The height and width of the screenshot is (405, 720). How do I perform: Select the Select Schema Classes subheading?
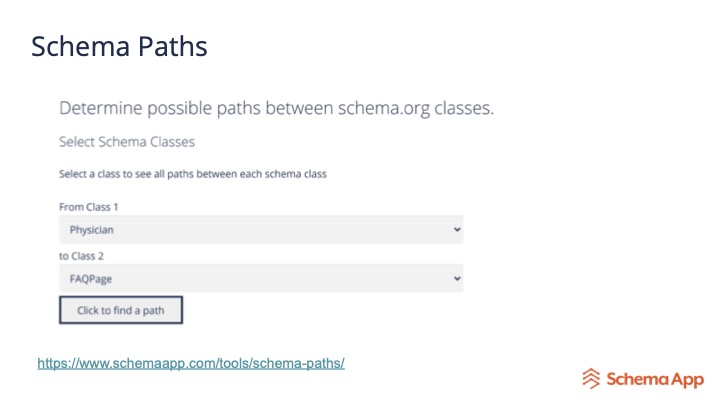[x=127, y=142]
